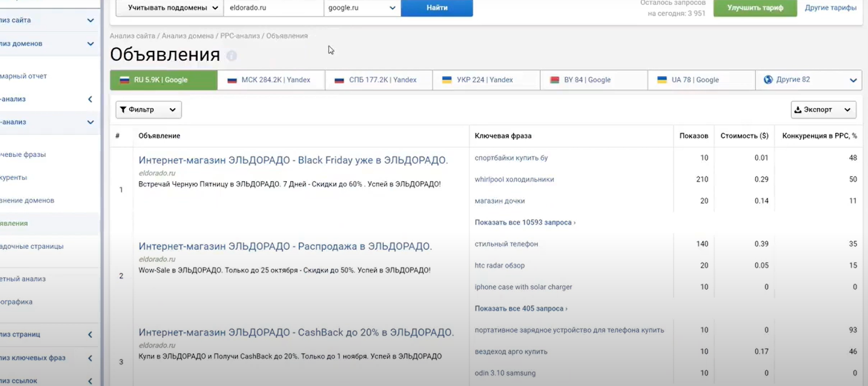
Task: Click the flag in СПБ 177.2K Yandex tab
Action: tap(340, 80)
